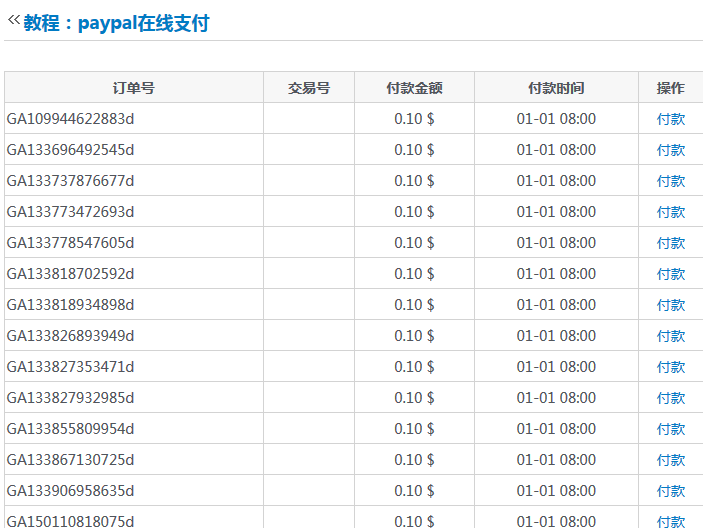The height and width of the screenshot is (528, 703).
Task: Click the 付款时间 column header
Action: click(556, 88)
